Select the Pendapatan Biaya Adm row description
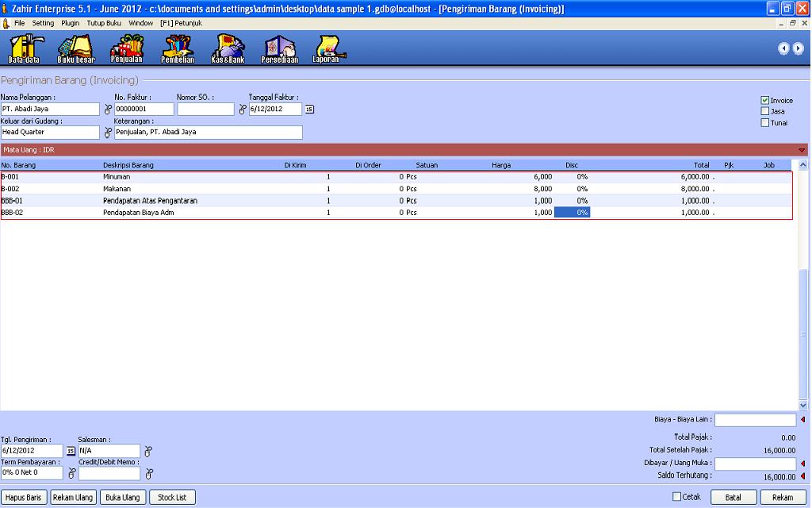Screen dimensions: 812x508 click(138, 213)
